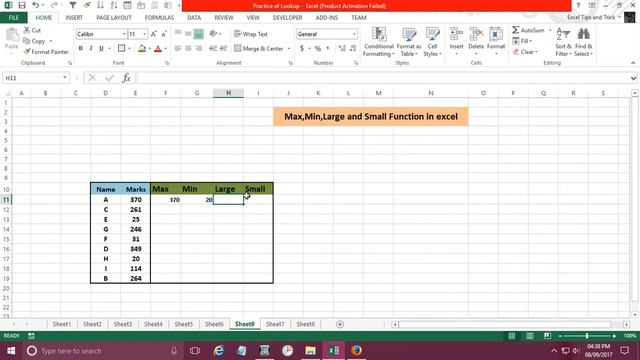Open the Borders icon in Font group

(x=121, y=48)
